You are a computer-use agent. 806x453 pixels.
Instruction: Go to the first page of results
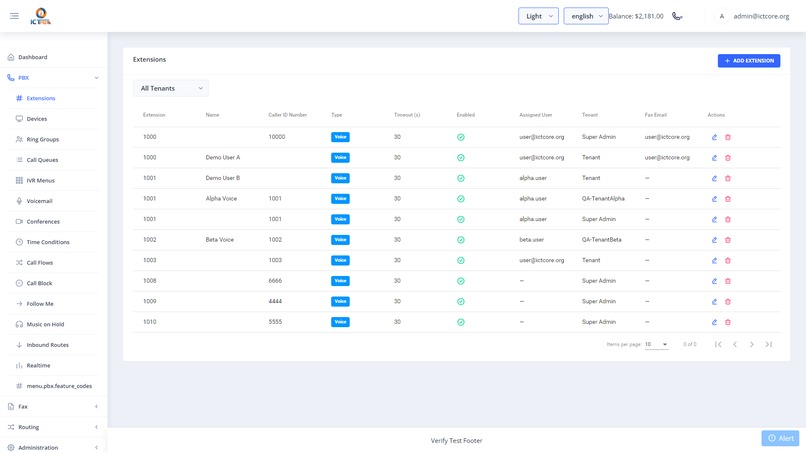718,345
